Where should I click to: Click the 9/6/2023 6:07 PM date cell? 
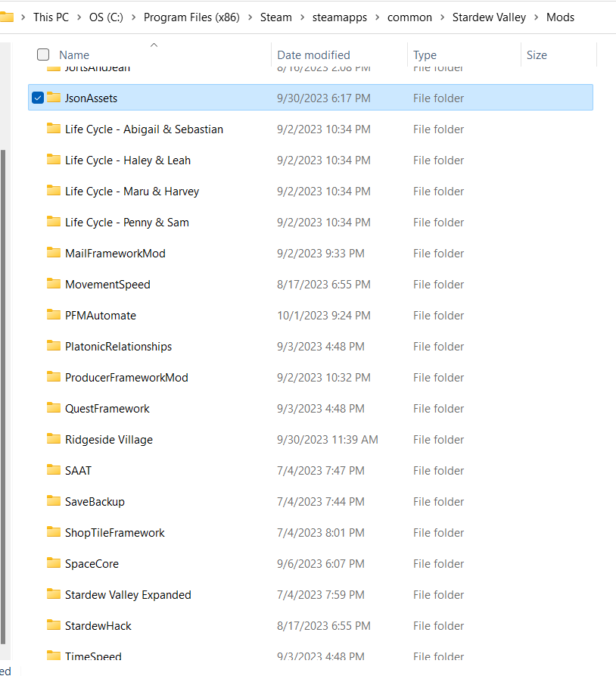tap(321, 564)
